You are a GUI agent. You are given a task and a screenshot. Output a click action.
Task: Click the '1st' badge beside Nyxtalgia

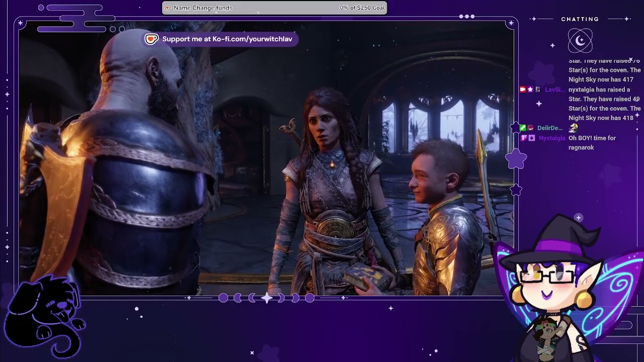(x=524, y=138)
